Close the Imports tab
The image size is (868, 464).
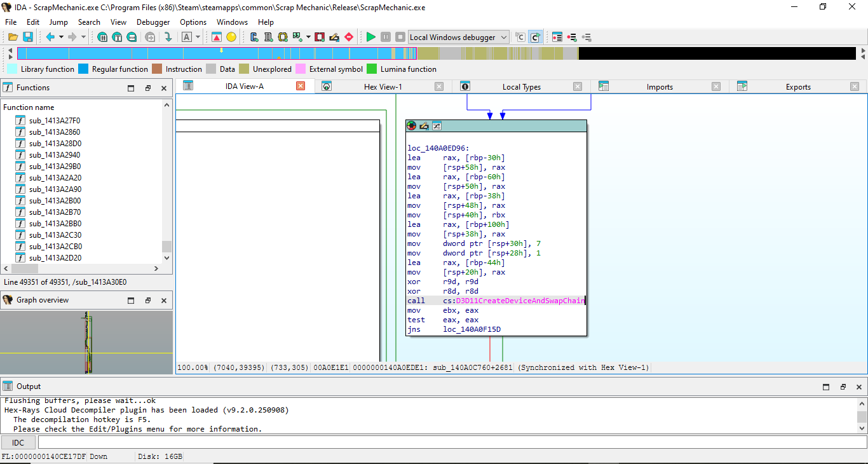click(x=716, y=86)
